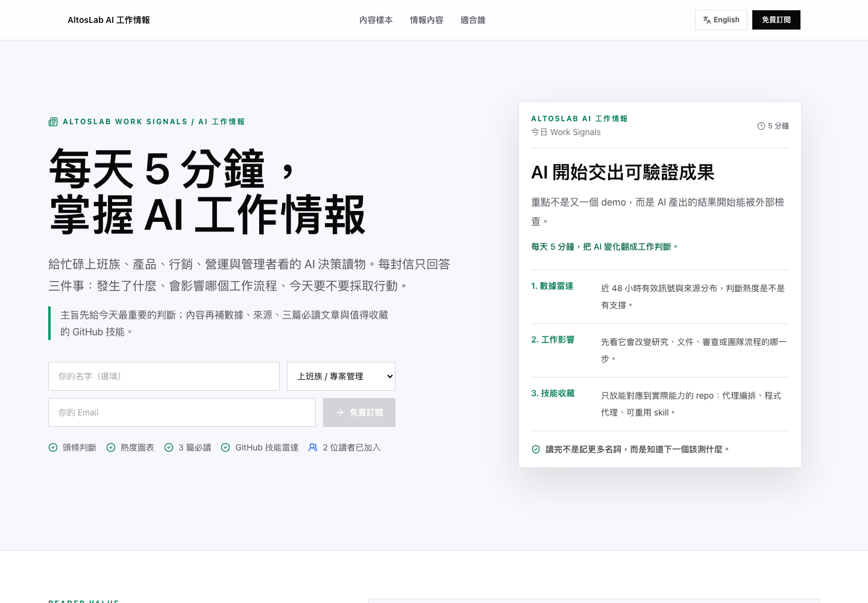Click the clock icon next to 5 分鐘
This screenshot has height=603, width=868.
pos(761,126)
